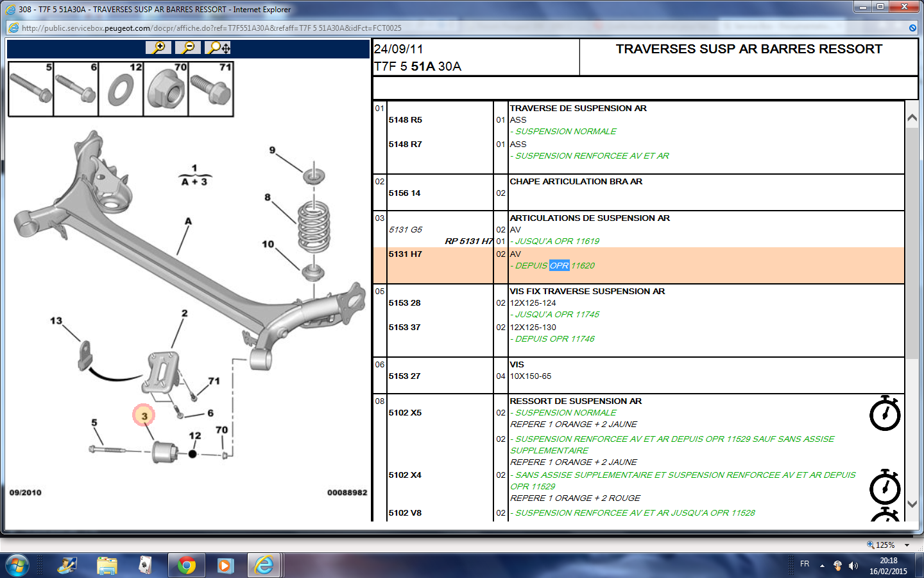Open the 125% zoom level dropdown
This screenshot has height=578, width=924.
pyautogui.click(x=907, y=545)
